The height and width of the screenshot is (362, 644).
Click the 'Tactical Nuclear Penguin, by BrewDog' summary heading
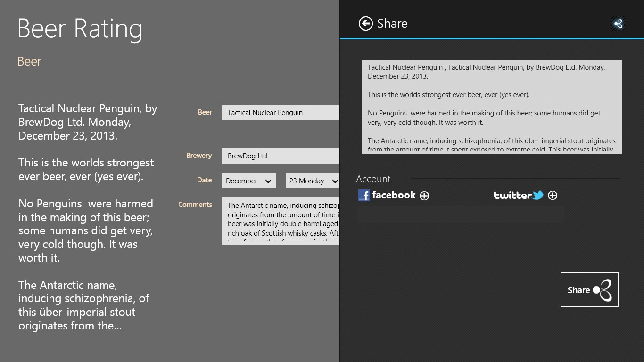(x=88, y=122)
